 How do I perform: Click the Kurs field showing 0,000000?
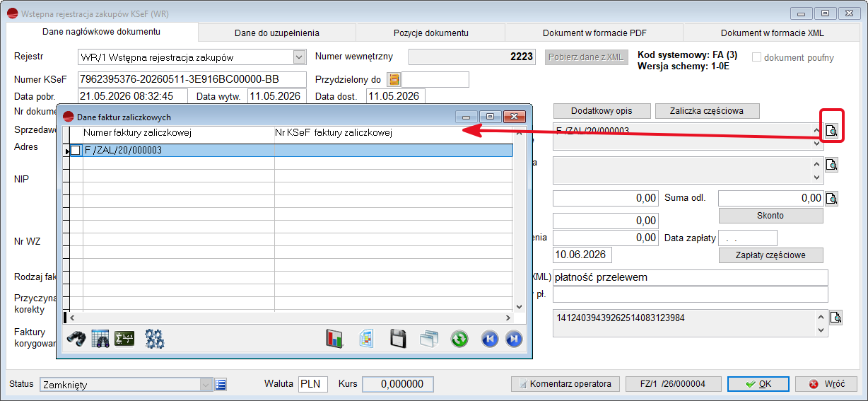(398, 384)
